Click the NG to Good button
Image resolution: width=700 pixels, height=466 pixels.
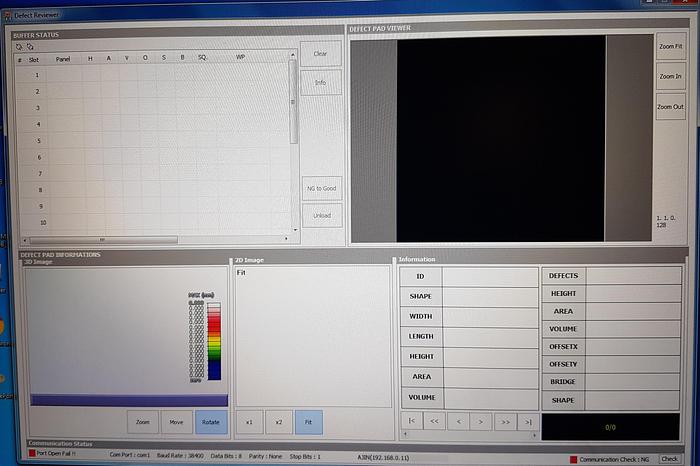(321, 188)
